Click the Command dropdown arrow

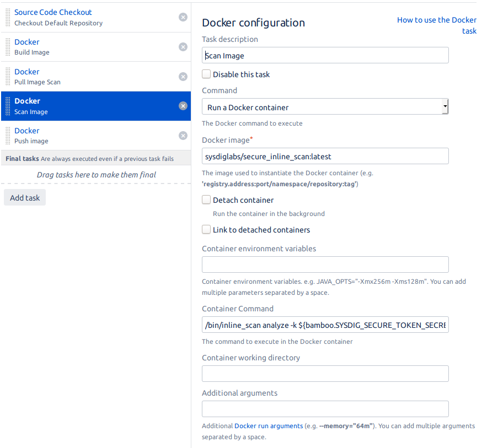(445, 106)
